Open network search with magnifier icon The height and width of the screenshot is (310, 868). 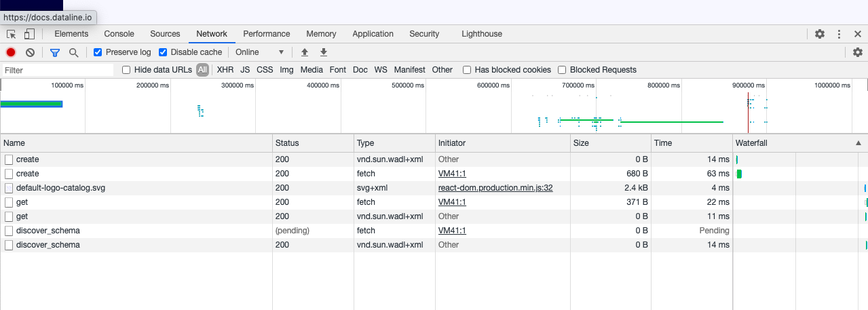(73, 52)
